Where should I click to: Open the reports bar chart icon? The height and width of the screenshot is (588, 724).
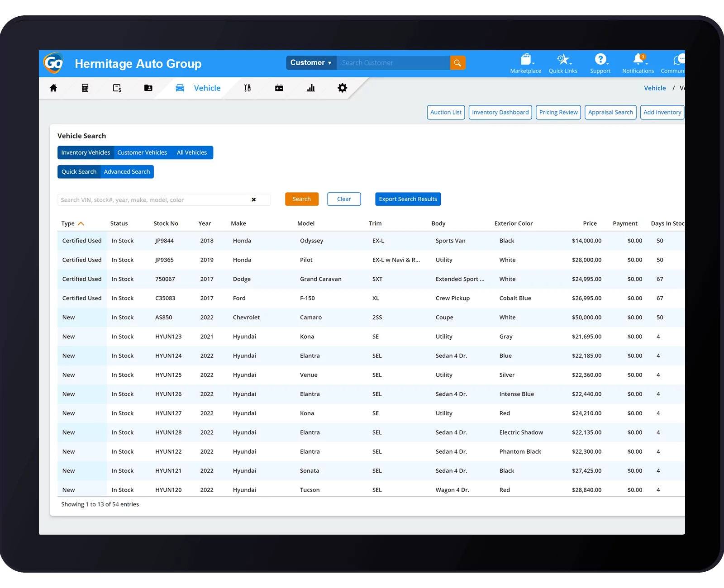click(x=311, y=88)
